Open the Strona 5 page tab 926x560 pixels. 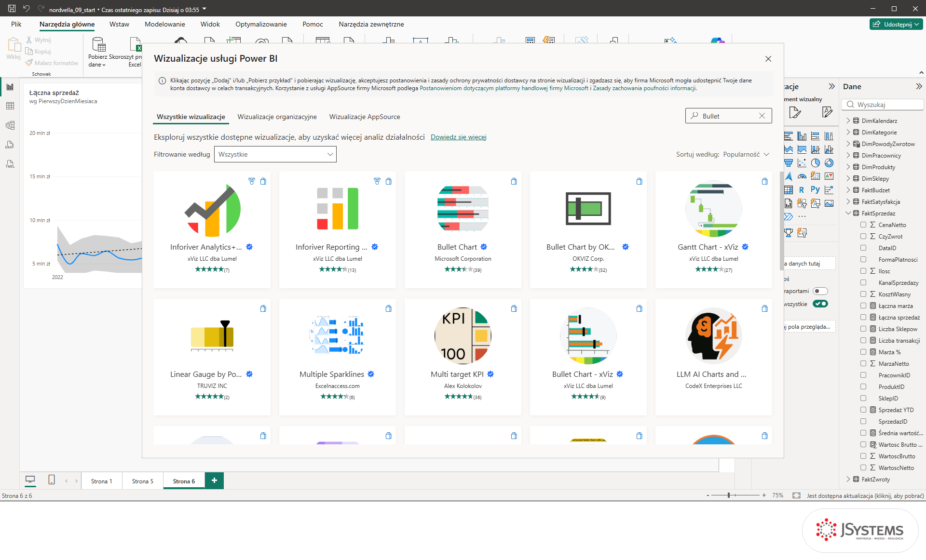142,481
